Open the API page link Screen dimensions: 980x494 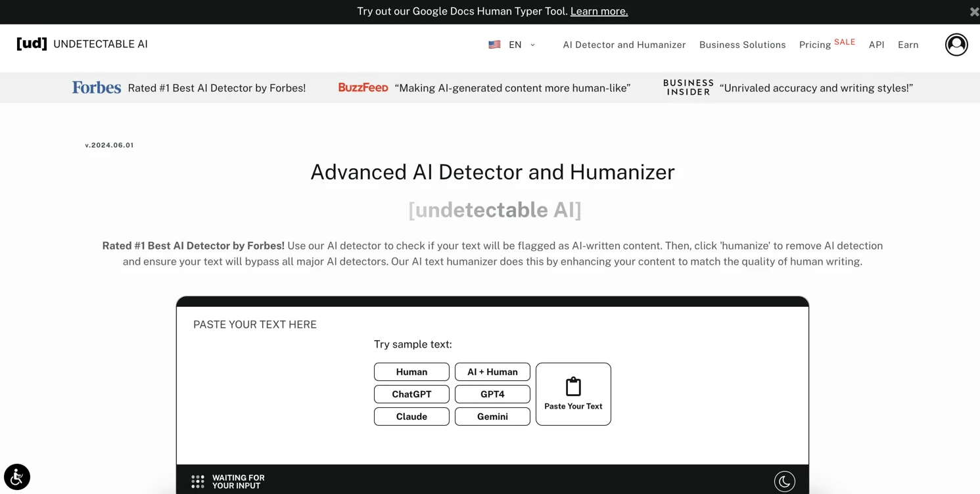coord(876,45)
